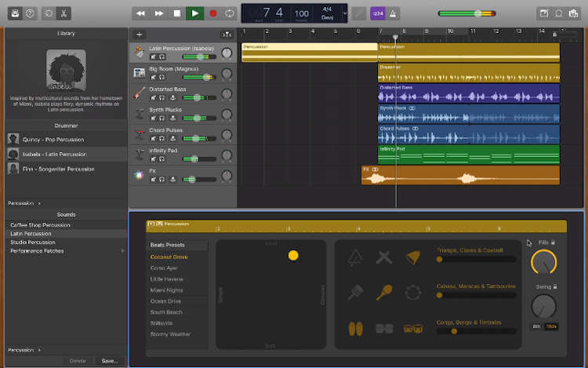This screenshot has height=368, width=588.
Task: Open the time signature and key display
Action: pos(328,13)
